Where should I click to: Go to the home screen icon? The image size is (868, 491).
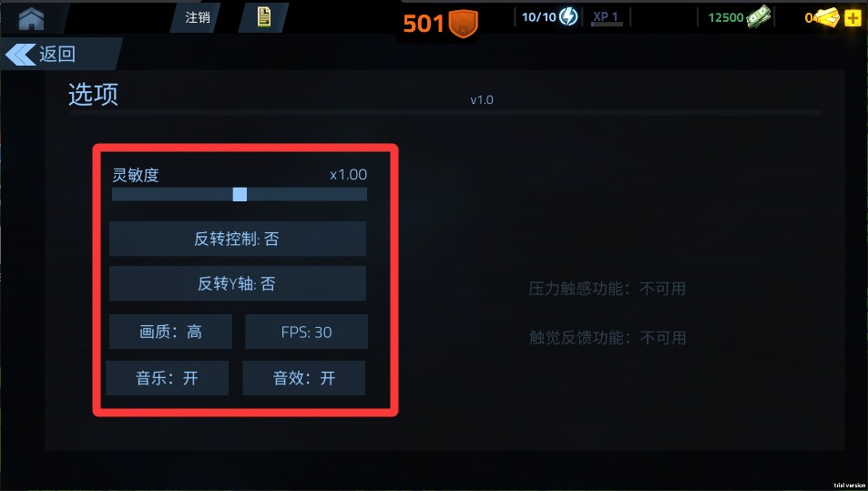pyautogui.click(x=32, y=19)
